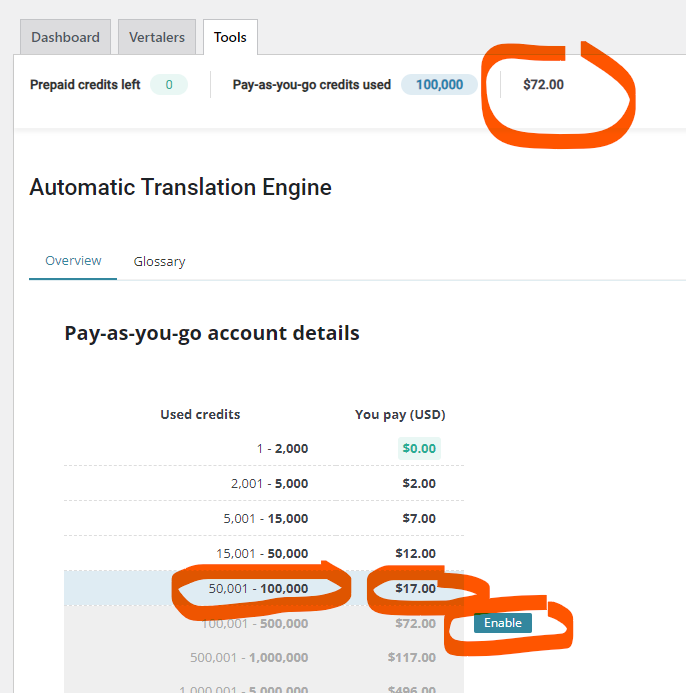The width and height of the screenshot is (686, 693).
Task: Switch to the Glossary sub-tab
Action: tap(160, 261)
